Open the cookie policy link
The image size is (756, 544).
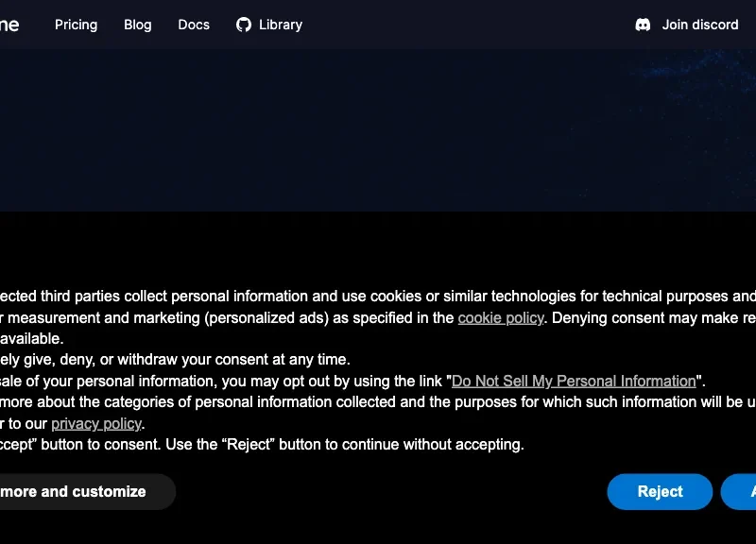coord(501,318)
